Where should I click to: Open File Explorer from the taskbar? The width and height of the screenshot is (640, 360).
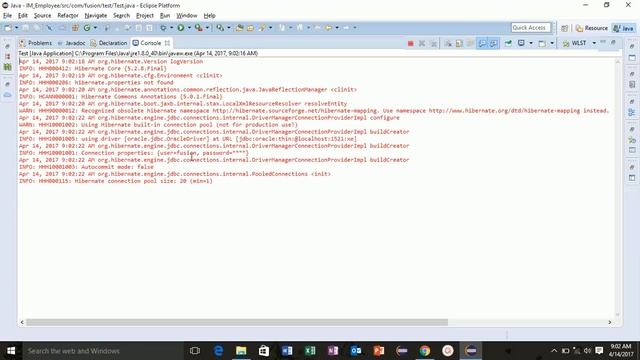point(241,351)
